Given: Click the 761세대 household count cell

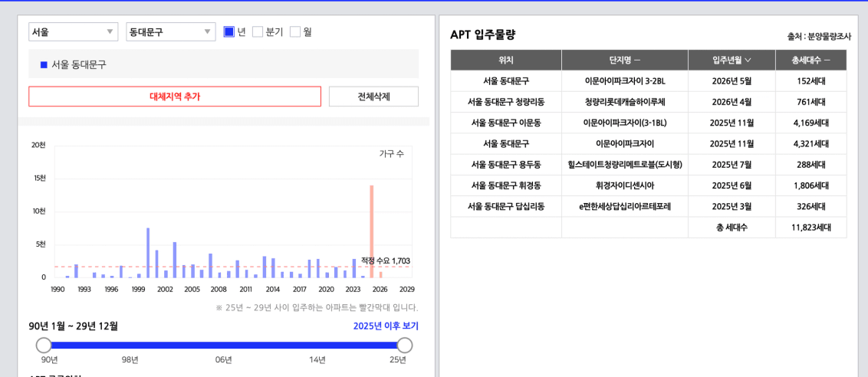Looking at the screenshot, I should pyautogui.click(x=811, y=102).
